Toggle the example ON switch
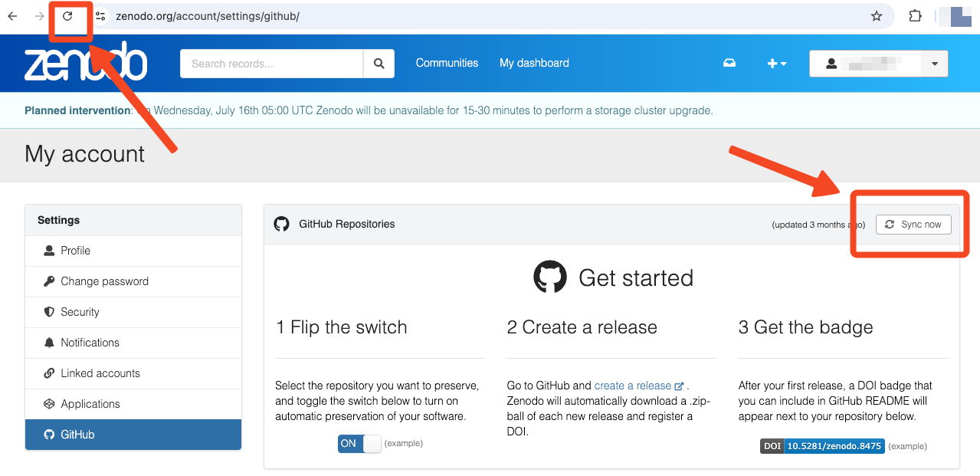 pyautogui.click(x=359, y=444)
